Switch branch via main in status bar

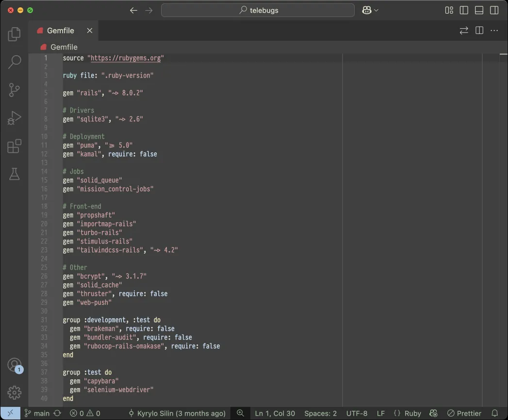(37, 413)
